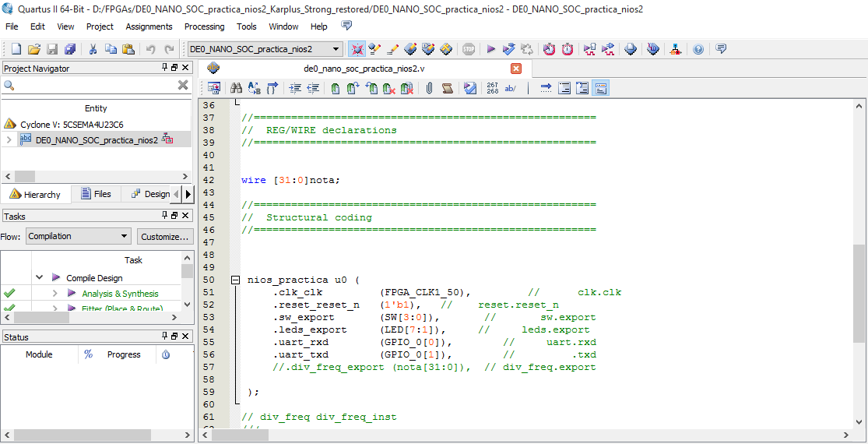This screenshot has height=444, width=868.
Task: Click the Customize... button in Tasks
Action: (x=165, y=236)
